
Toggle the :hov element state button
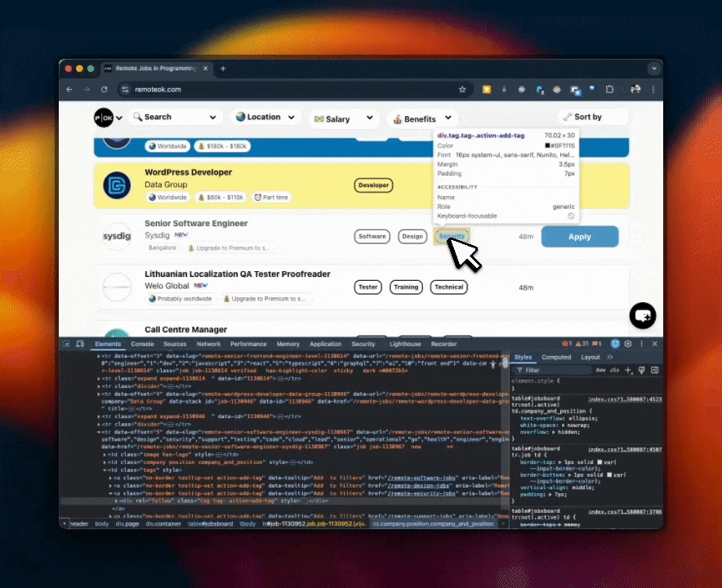point(600,370)
